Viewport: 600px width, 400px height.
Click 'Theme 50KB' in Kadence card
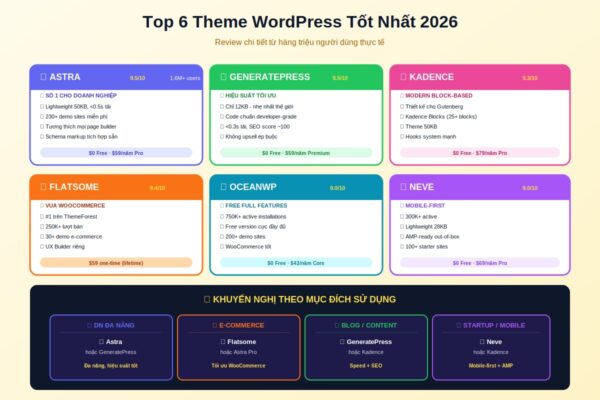point(419,126)
